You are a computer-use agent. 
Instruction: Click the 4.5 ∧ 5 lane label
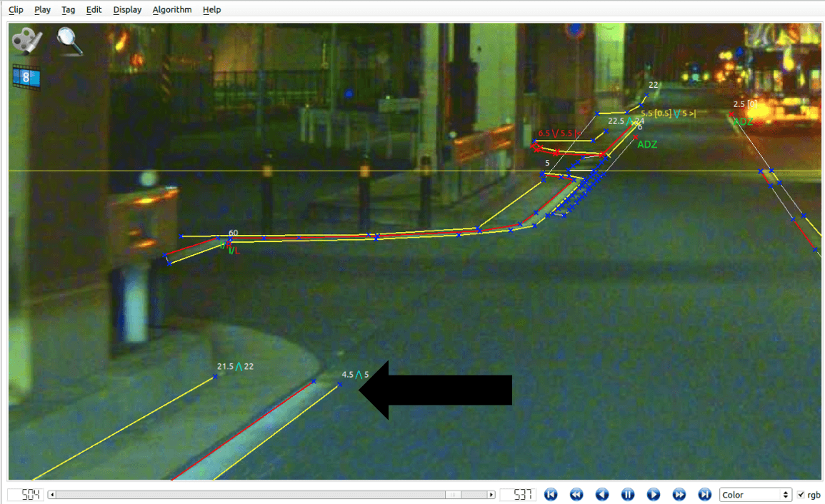(355, 375)
